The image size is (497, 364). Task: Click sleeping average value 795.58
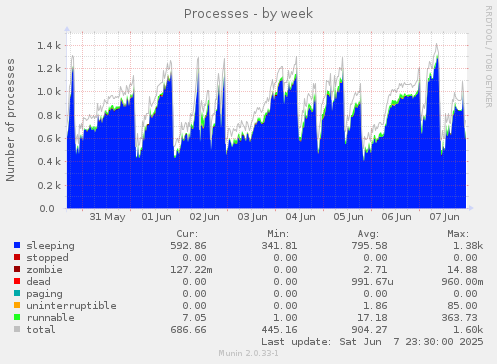[370, 246]
